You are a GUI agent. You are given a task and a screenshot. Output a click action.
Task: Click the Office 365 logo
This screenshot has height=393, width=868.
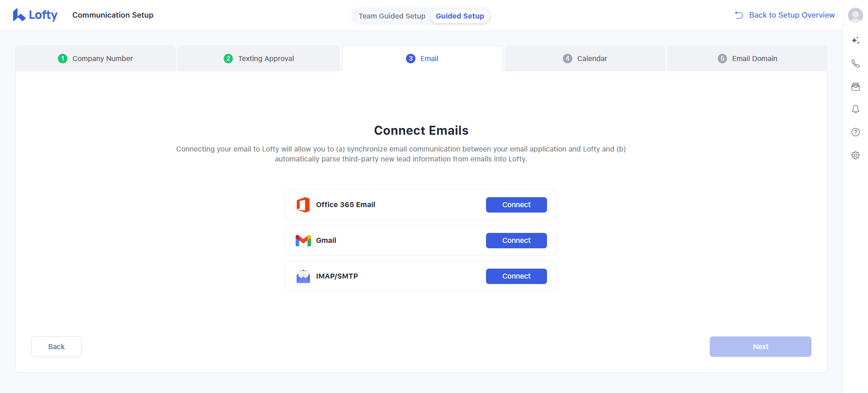pos(303,204)
